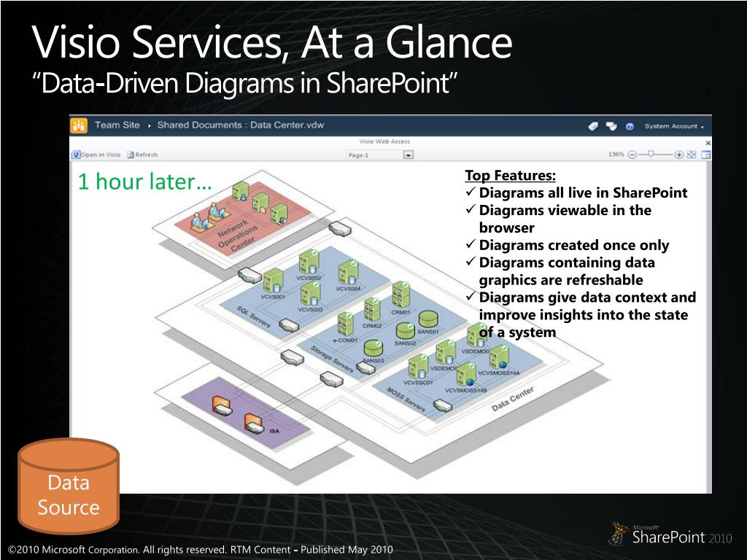The height and width of the screenshot is (560, 747).
Task: Click the zoom in plus icon
Action: tap(679, 155)
